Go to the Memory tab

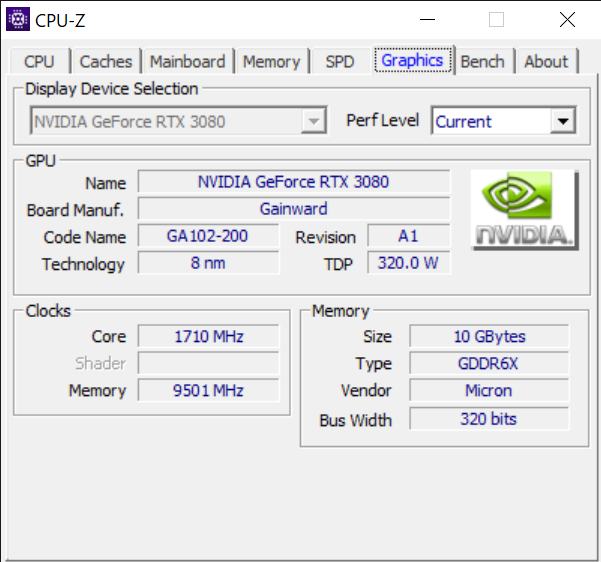(x=272, y=61)
